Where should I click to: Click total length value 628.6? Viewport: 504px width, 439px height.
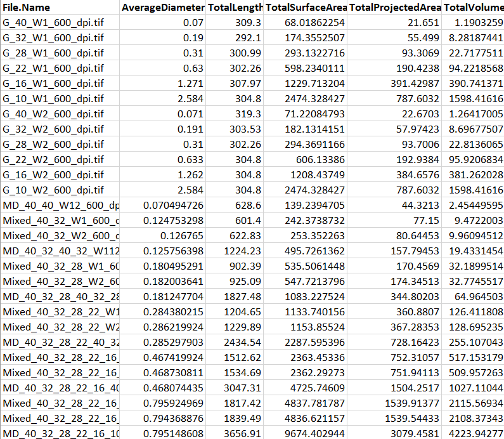(x=235, y=205)
